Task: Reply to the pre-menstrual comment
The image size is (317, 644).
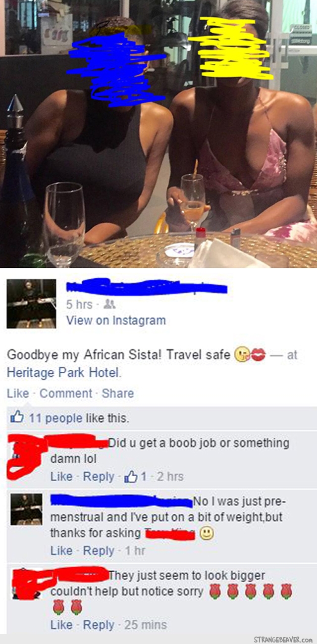Action: [99, 550]
